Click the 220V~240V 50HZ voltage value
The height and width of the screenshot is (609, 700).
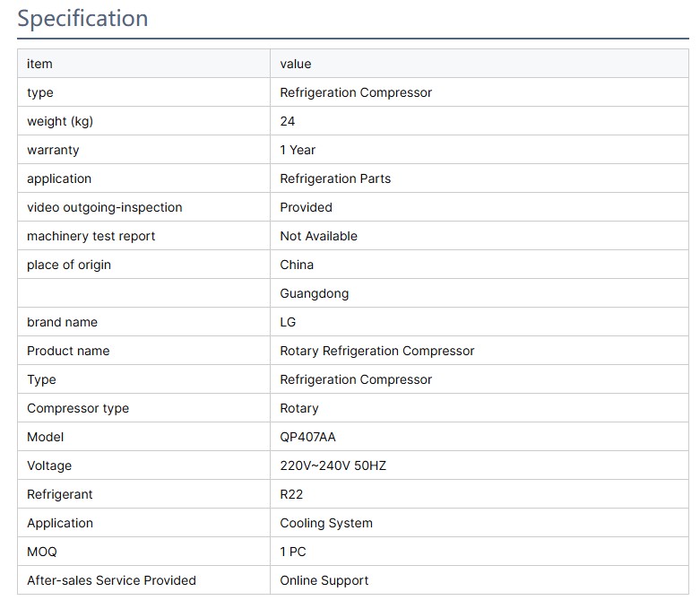pos(333,465)
